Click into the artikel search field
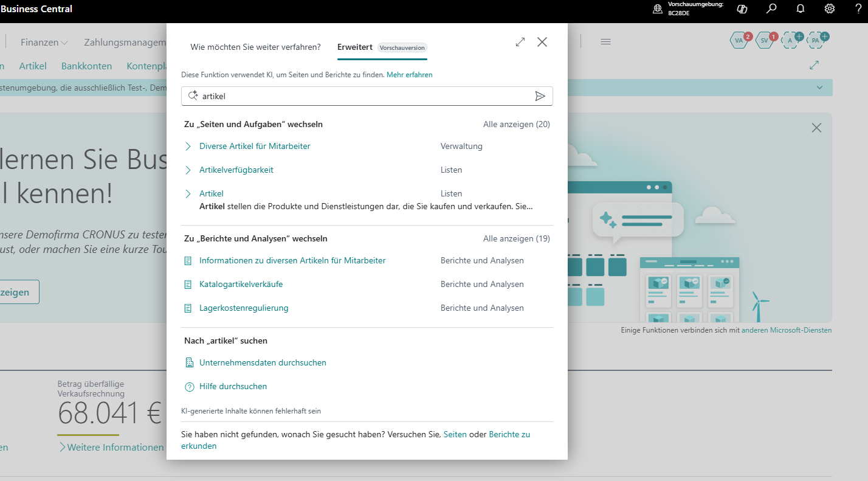The width and height of the screenshot is (868, 481). point(365,96)
